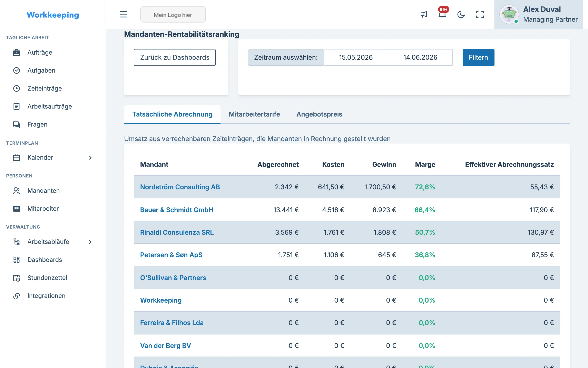Click the end date field 14.06.2026
Image resolution: width=588 pixels, height=368 pixels.
tap(420, 57)
